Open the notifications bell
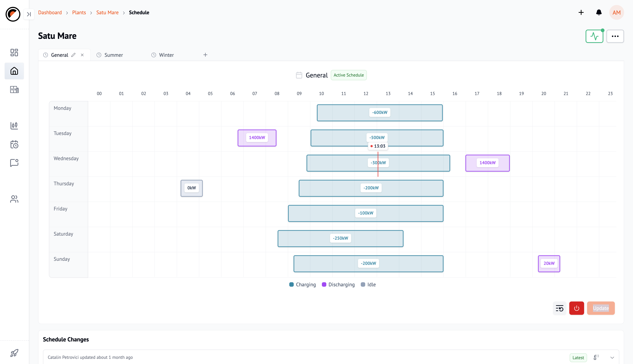The image size is (633, 364). (x=599, y=13)
